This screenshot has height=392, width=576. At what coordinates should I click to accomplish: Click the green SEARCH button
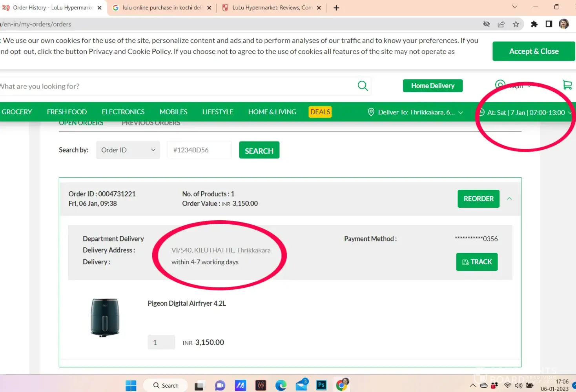259,150
